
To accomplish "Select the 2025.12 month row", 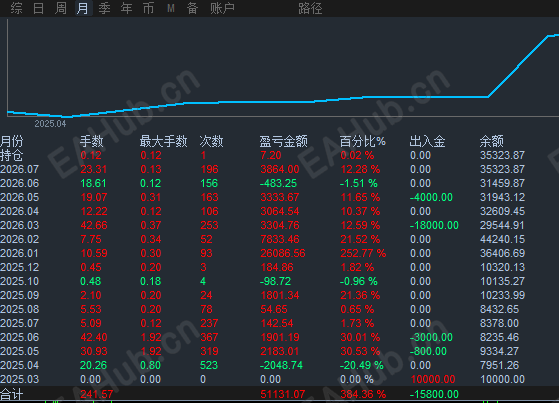I will click(262, 267).
